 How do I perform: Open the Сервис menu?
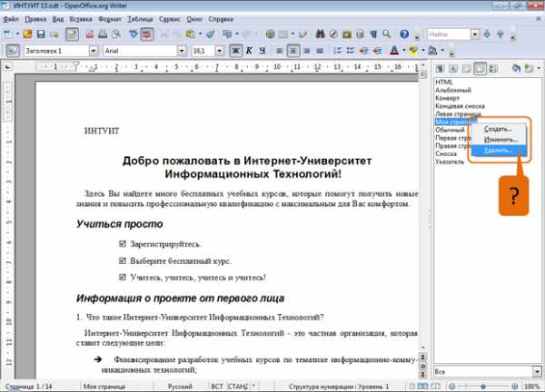[x=170, y=19]
